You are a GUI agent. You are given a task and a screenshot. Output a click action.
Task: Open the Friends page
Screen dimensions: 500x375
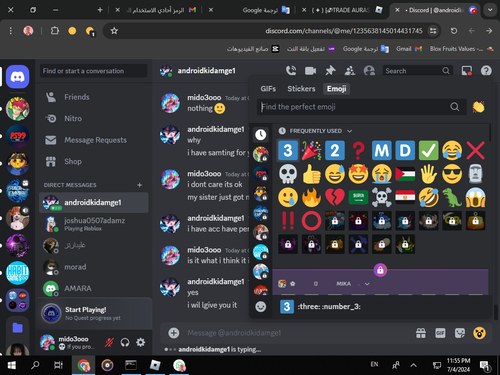pyautogui.click(x=94, y=97)
